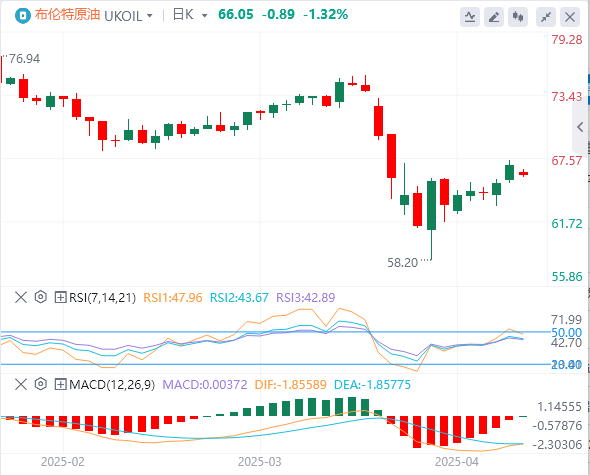Viewport: 590px width, 475px height.
Task: Click the 1.14555 MACD axis label
Action: tap(560, 407)
